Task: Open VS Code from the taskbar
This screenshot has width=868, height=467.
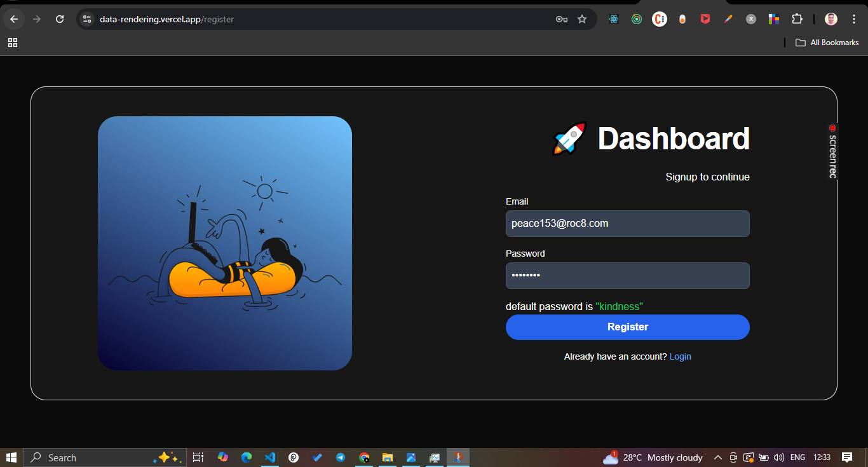Action: coord(269,457)
